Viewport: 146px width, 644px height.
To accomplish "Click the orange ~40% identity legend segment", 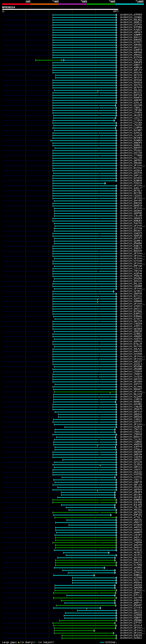I will click(45, 4).
